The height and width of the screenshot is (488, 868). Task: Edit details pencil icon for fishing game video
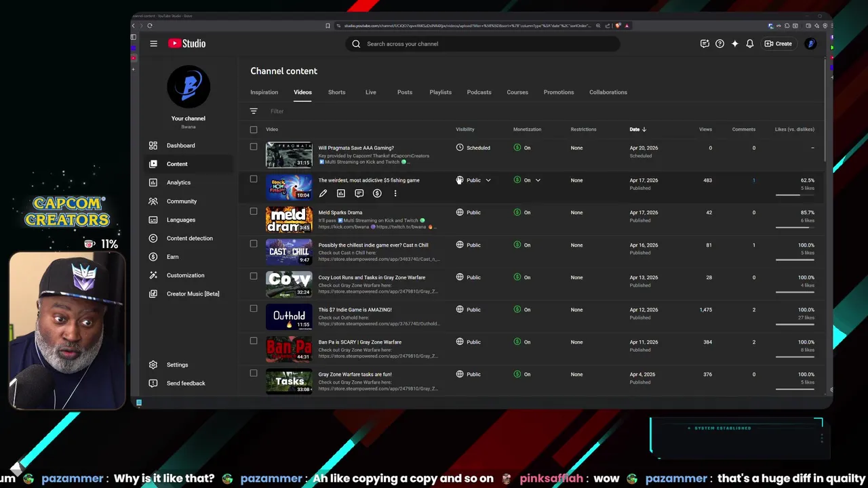click(323, 193)
